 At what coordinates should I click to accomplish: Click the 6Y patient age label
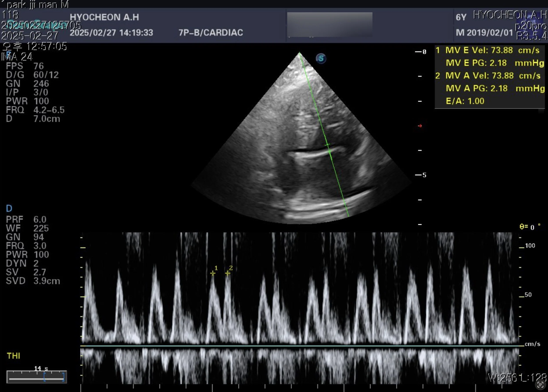(461, 17)
